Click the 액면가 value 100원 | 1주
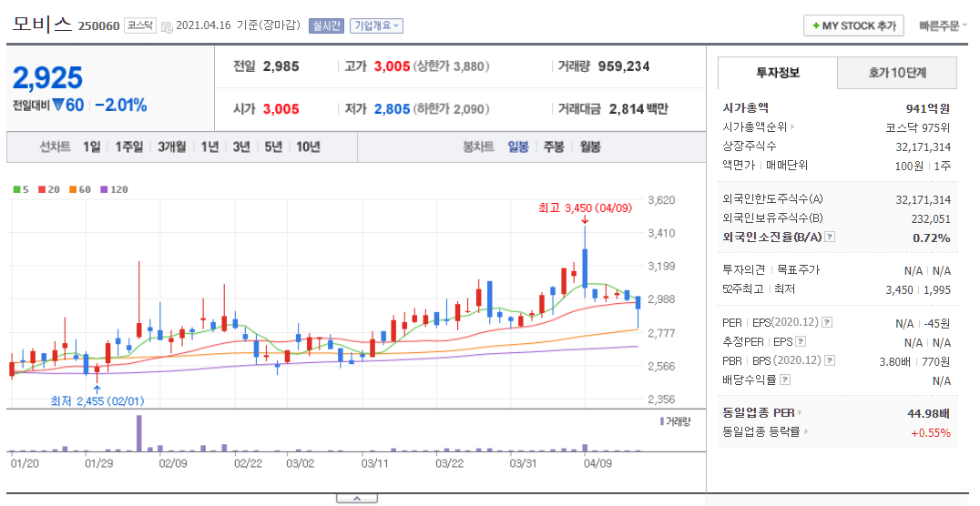Viewport: 980px width, 506px height. coord(923,166)
